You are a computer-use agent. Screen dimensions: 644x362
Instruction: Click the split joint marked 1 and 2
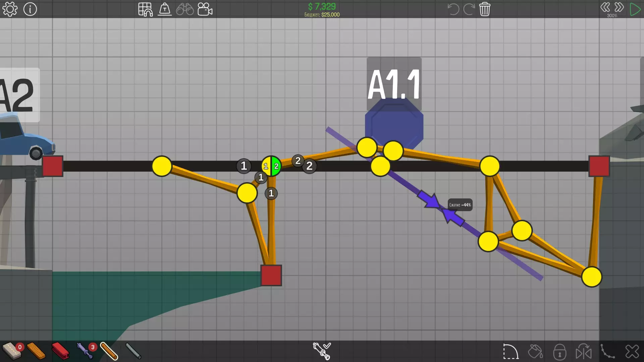[x=271, y=166]
